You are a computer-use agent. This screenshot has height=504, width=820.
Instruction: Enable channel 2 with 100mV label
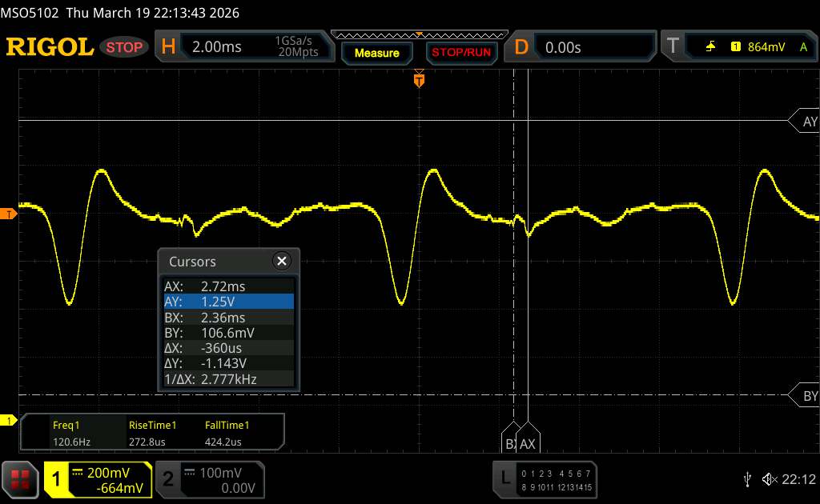coord(208,479)
